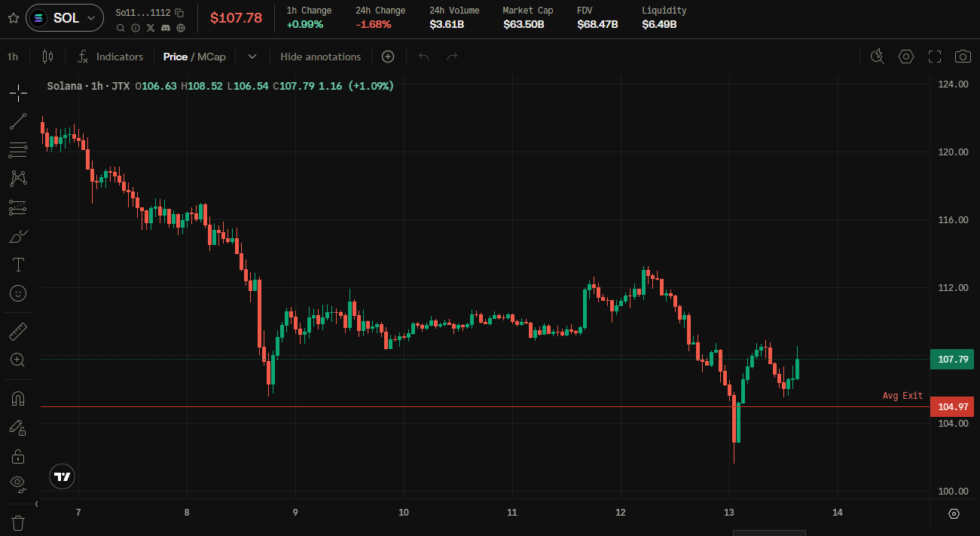Toggle hide all drawings eye icon

click(x=18, y=483)
